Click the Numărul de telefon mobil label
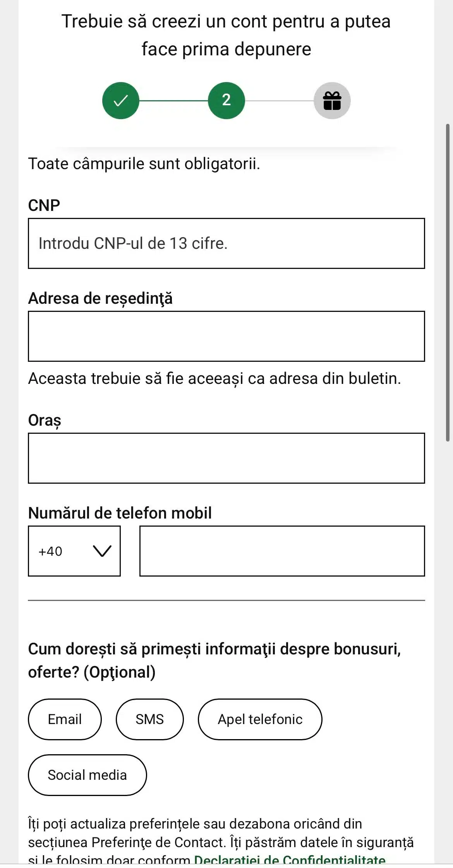This screenshot has height=868, width=453. click(x=120, y=513)
